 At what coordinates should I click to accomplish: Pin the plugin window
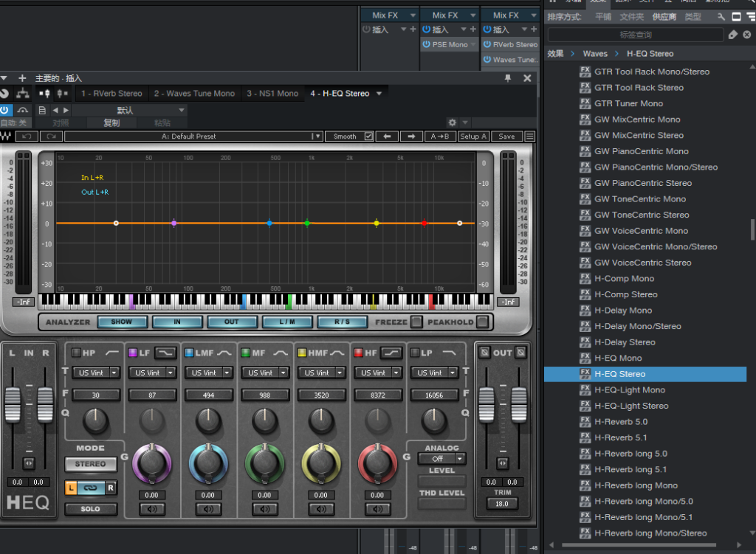point(508,78)
